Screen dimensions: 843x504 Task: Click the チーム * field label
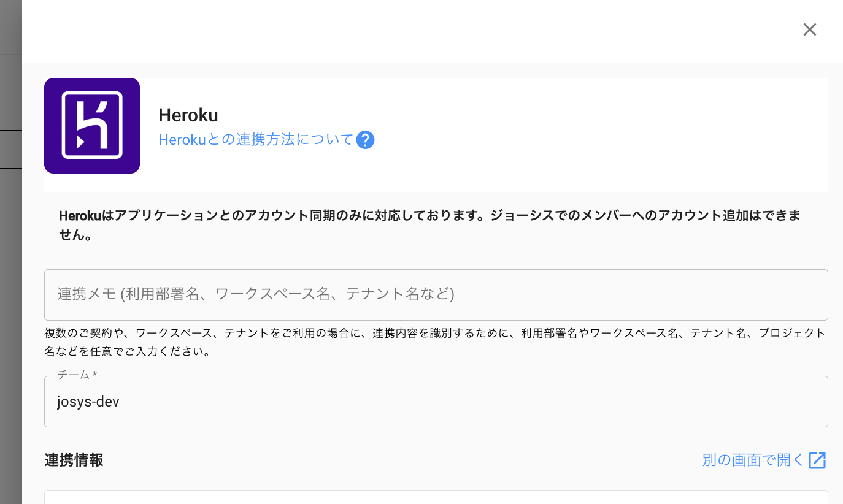[x=77, y=374]
